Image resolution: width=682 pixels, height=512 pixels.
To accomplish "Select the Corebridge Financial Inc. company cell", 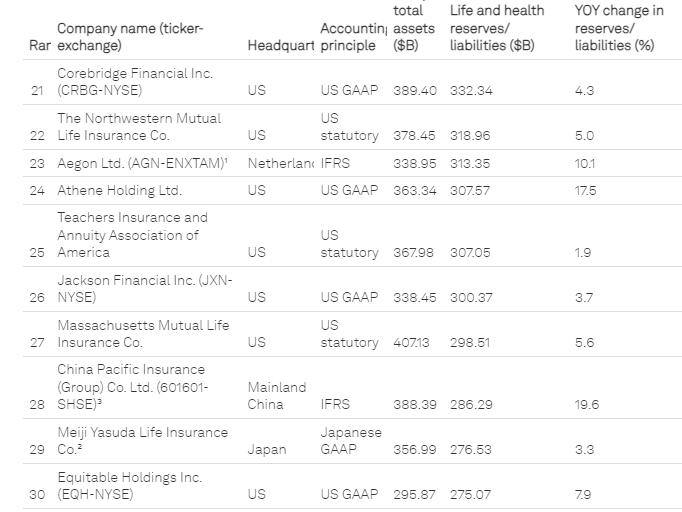I will tap(135, 82).
